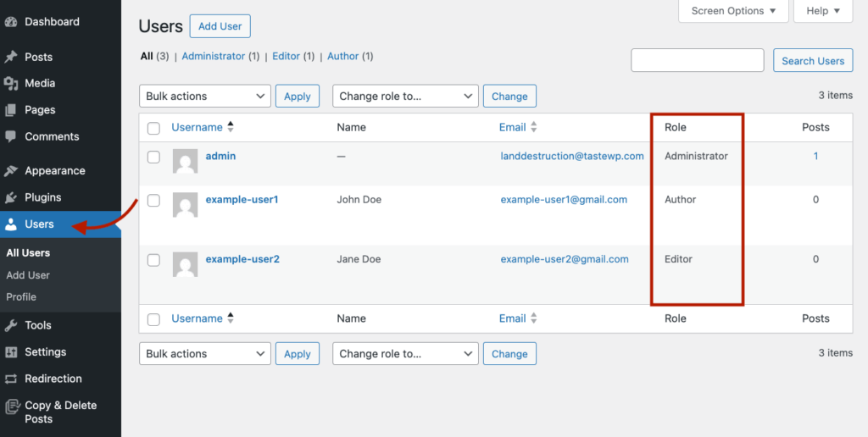Screen dimensions: 868x437
Task: Check the box for example-user2
Action: (x=153, y=260)
